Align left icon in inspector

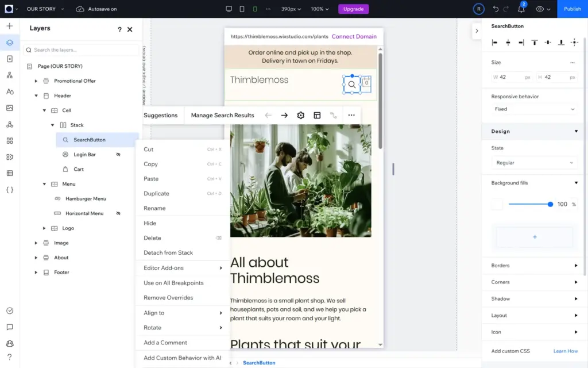[494, 43]
